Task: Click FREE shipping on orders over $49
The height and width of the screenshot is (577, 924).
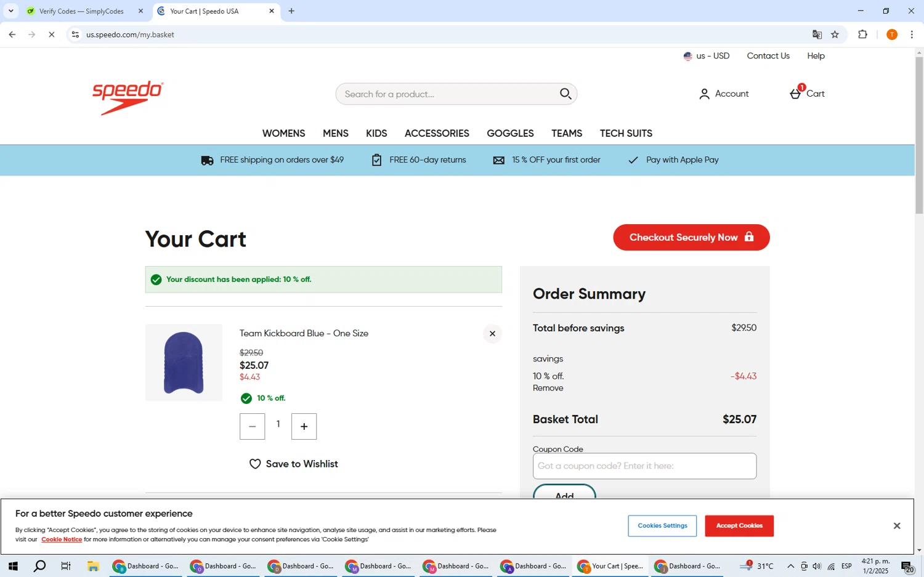Action: pyautogui.click(x=272, y=160)
